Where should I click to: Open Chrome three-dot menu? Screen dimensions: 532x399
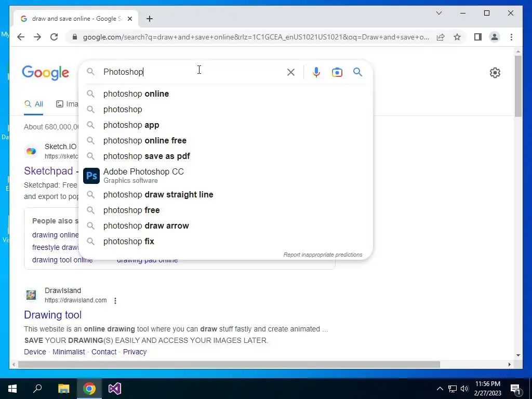(x=511, y=37)
